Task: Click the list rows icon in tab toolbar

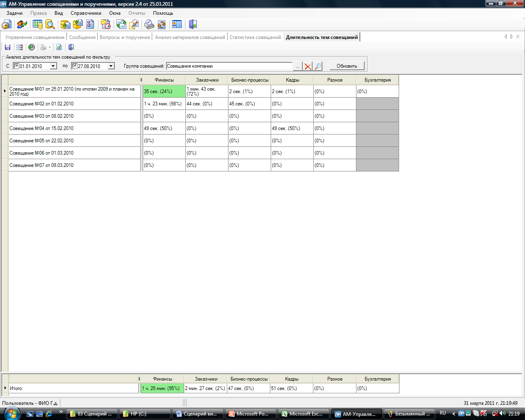Action: coord(19,47)
